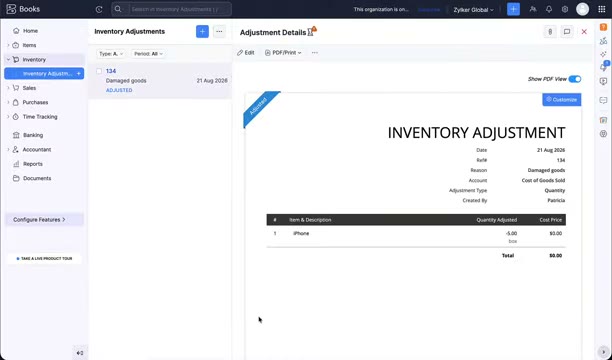Open the Period: All filter dropdown
The image size is (612, 360).
click(148, 54)
